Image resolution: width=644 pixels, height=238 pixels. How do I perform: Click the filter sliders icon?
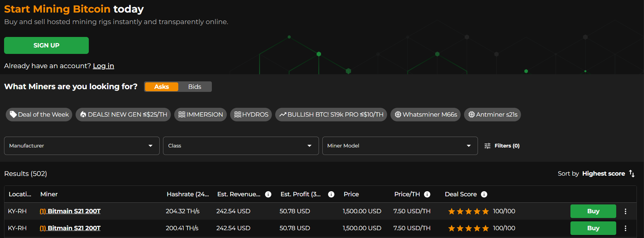(487, 146)
